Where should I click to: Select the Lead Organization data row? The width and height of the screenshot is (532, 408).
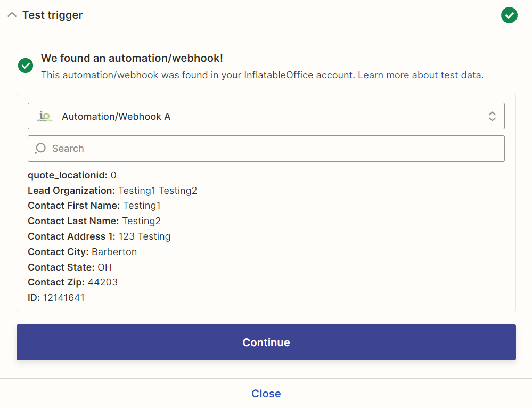pyautogui.click(x=112, y=191)
